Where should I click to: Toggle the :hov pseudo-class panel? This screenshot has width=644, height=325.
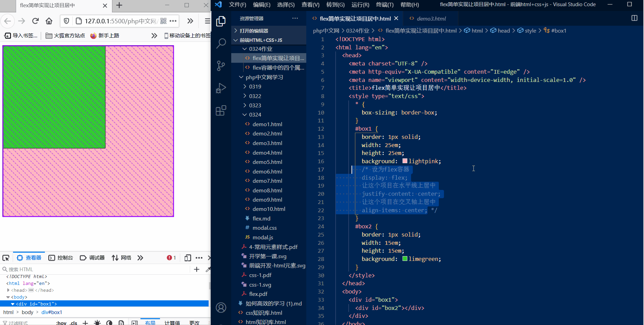61,323
